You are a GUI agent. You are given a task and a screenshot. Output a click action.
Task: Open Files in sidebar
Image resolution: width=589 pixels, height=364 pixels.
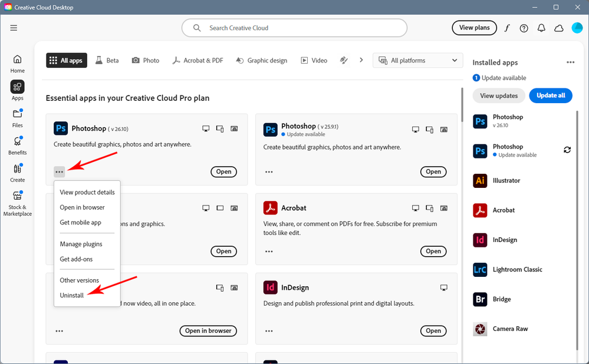point(17,118)
